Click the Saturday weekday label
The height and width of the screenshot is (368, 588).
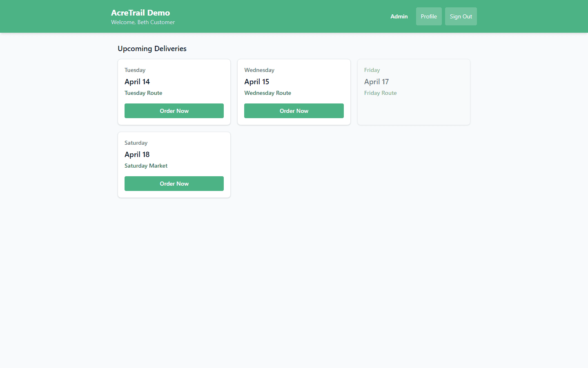tap(136, 143)
